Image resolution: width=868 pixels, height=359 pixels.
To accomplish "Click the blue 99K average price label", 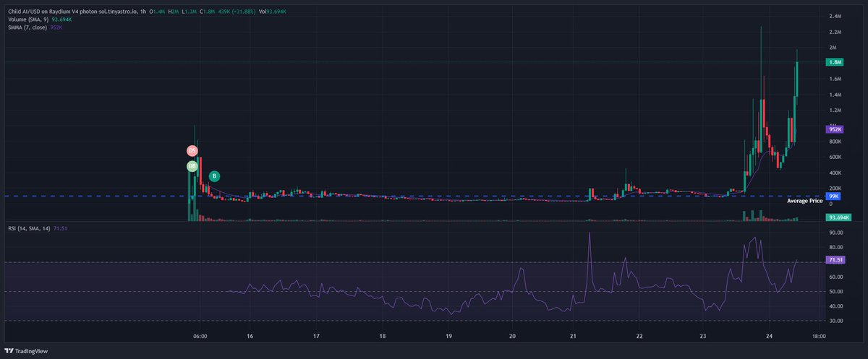I will [834, 196].
